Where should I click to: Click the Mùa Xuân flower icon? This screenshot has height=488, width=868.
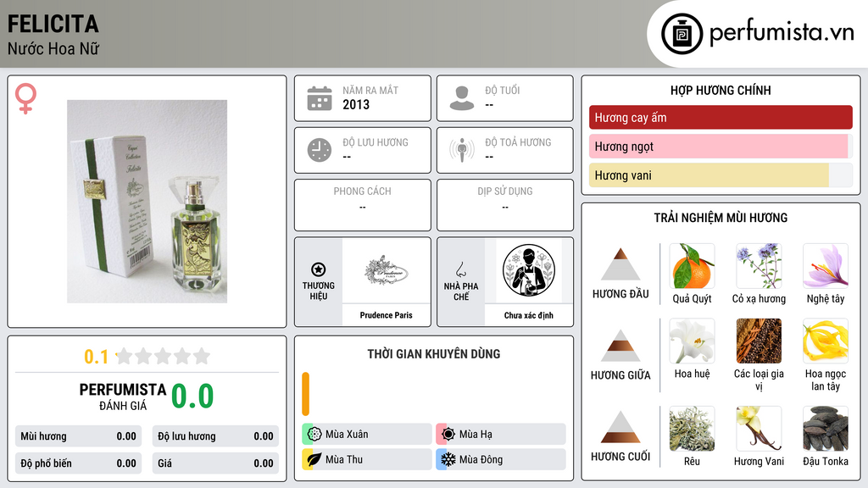pos(314,434)
